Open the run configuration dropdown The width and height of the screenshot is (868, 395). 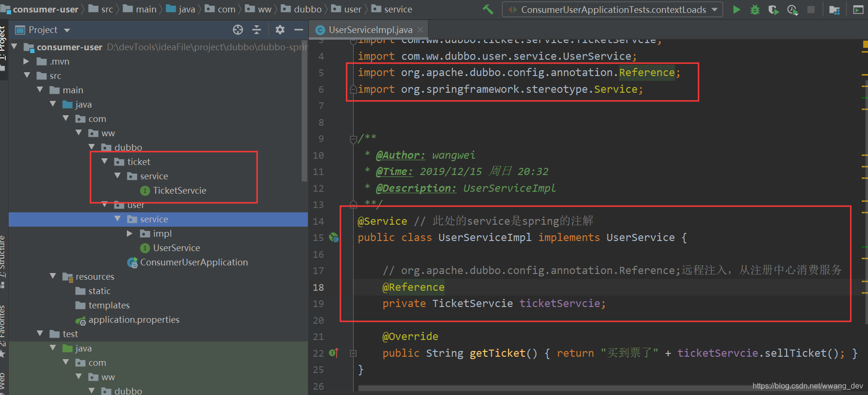(714, 10)
